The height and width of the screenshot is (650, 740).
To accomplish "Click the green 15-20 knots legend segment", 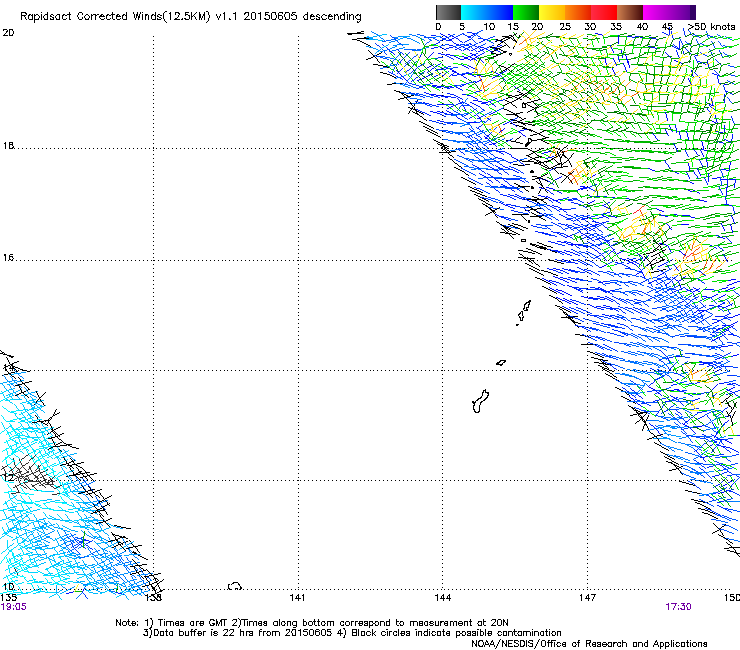I will pos(526,12).
